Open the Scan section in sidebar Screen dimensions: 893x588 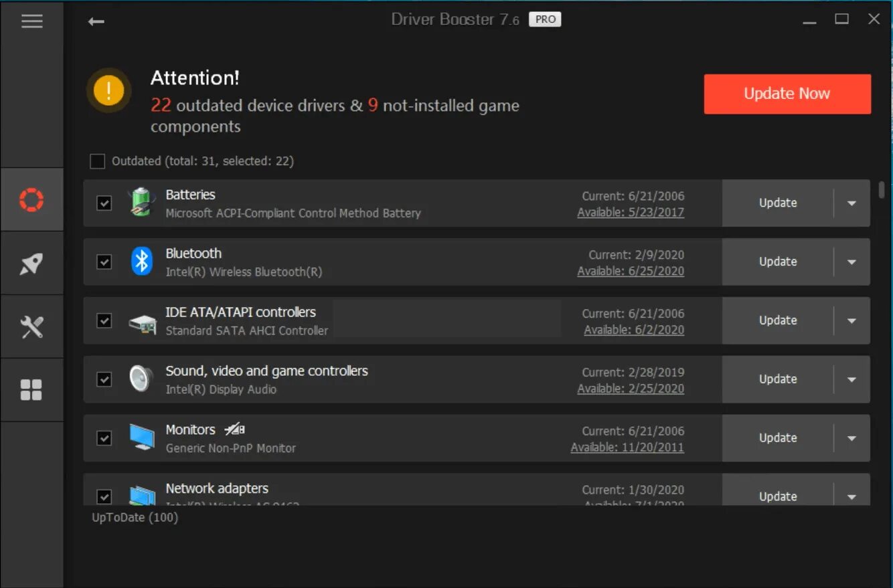point(31,199)
